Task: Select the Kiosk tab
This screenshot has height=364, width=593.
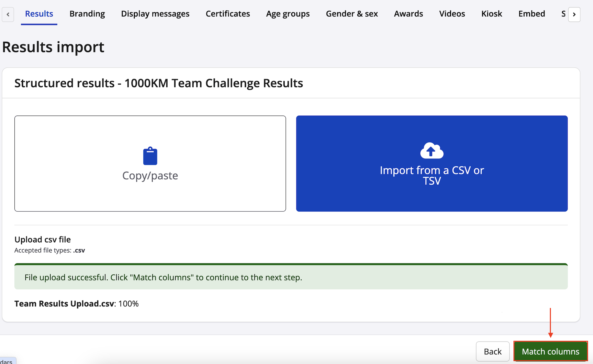Action: coord(491,14)
